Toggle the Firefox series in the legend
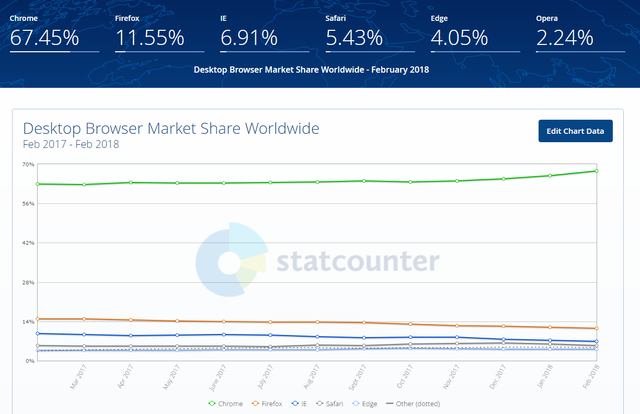The image size is (640, 414). (267, 404)
